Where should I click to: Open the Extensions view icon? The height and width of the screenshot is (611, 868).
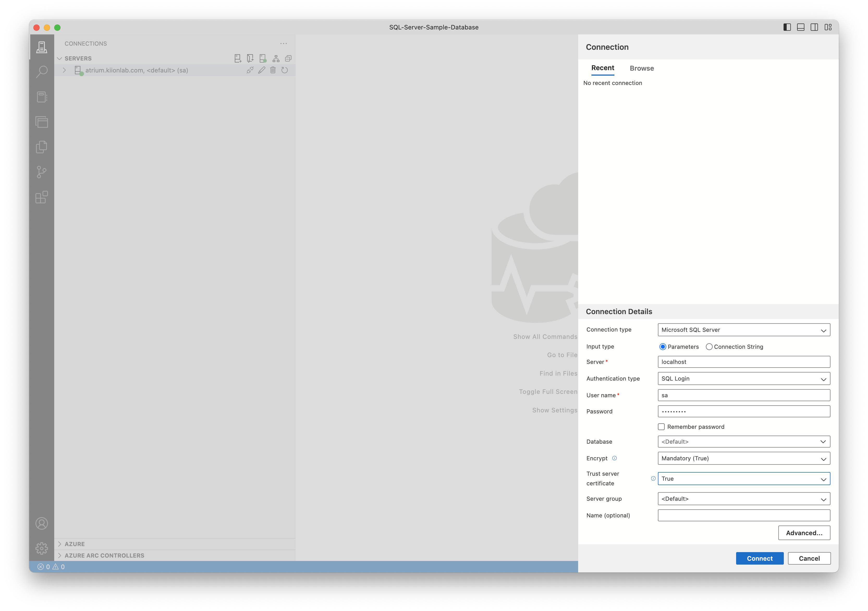(x=42, y=197)
